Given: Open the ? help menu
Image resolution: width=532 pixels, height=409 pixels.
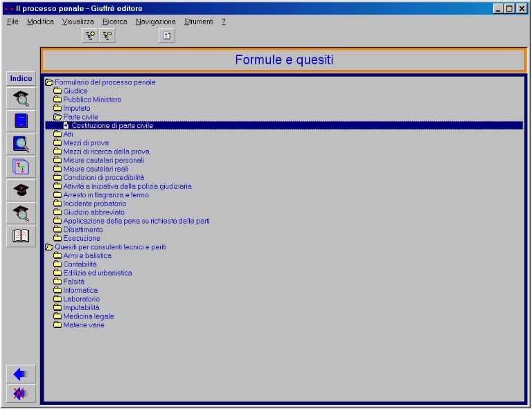Looking at the screenshot, I should pos(224,21).
